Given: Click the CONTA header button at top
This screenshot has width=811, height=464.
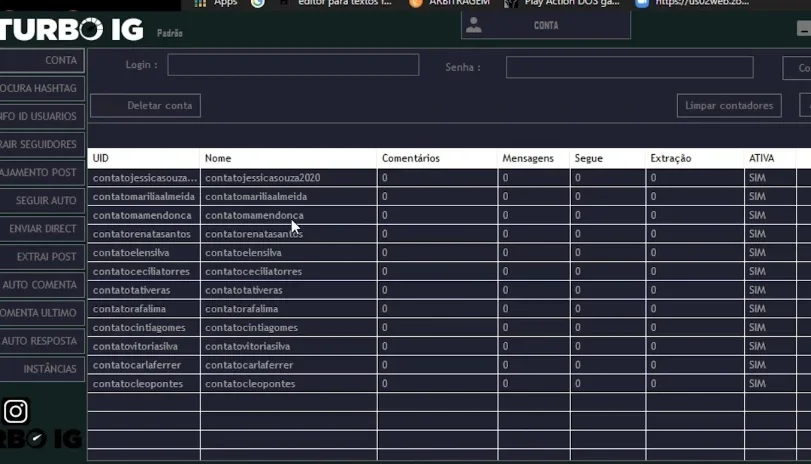Looking at the screenshot, I should point(546,25).
